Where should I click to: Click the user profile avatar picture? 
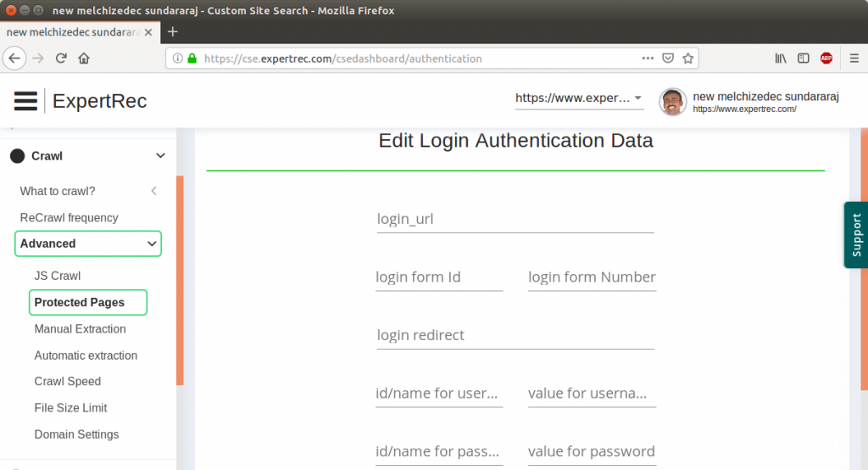(x=673, y=102)
